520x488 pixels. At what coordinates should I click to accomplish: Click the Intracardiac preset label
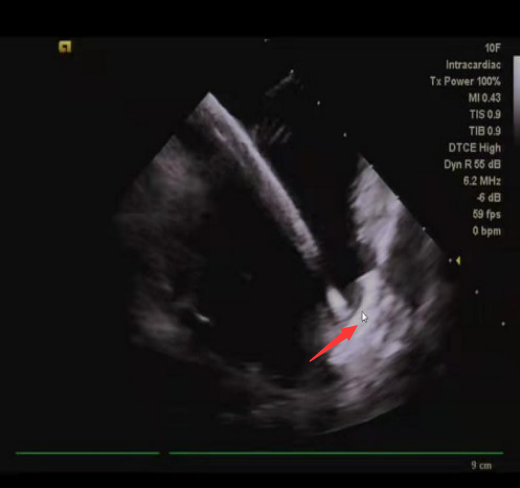pyautogui.click(x=473, y=65)
